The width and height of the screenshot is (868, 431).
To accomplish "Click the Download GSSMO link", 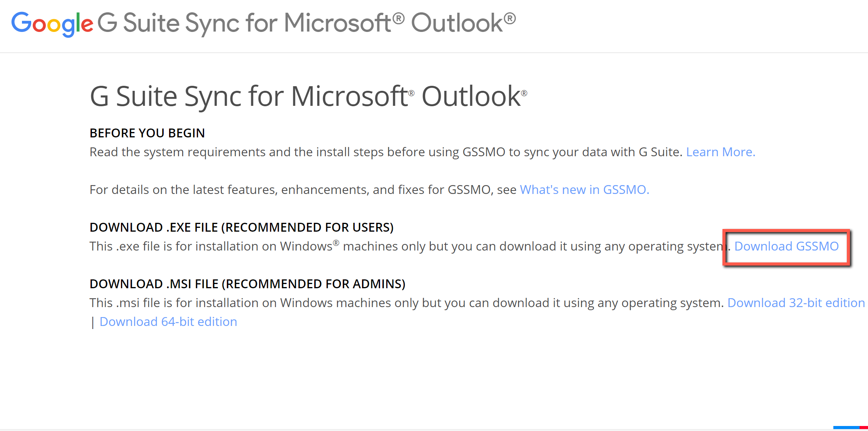I will (x=786, y=246).
